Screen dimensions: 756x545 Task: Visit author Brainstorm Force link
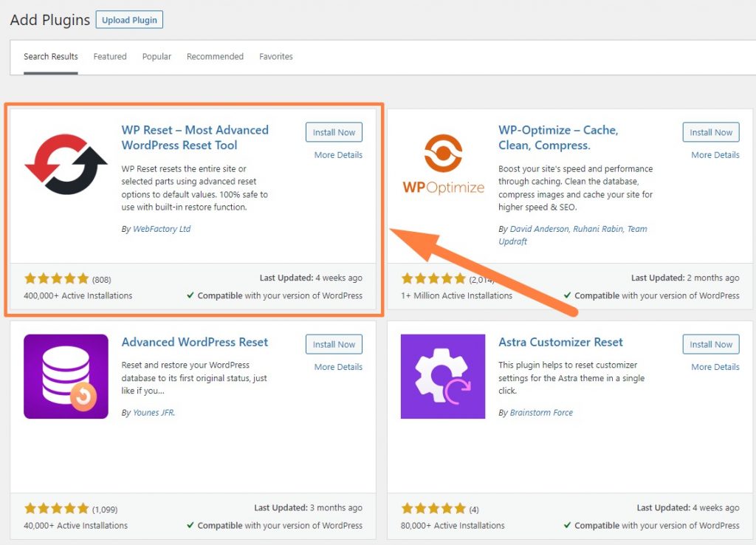pyautogui.click(x=541, y=412)
